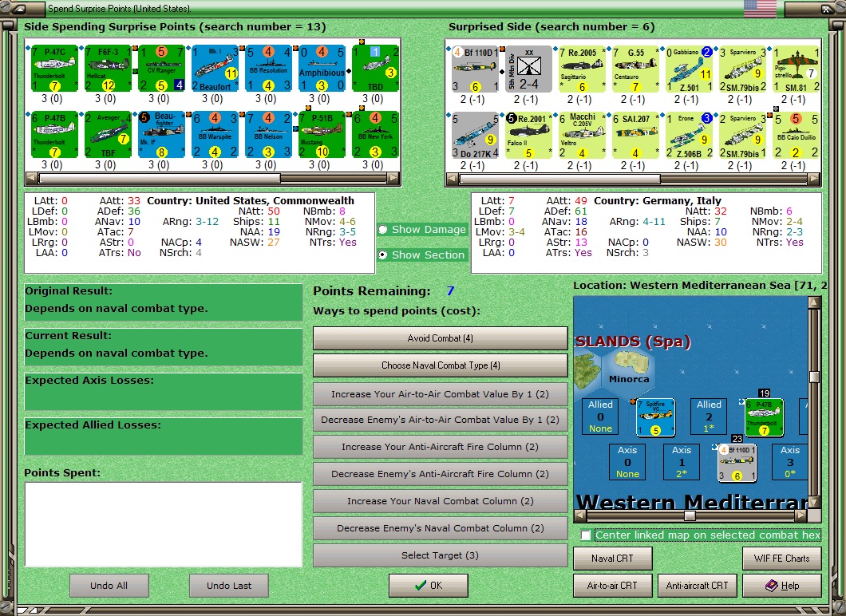
Task: Select the Re.2005 Sagittario counter
Action: 582,69
